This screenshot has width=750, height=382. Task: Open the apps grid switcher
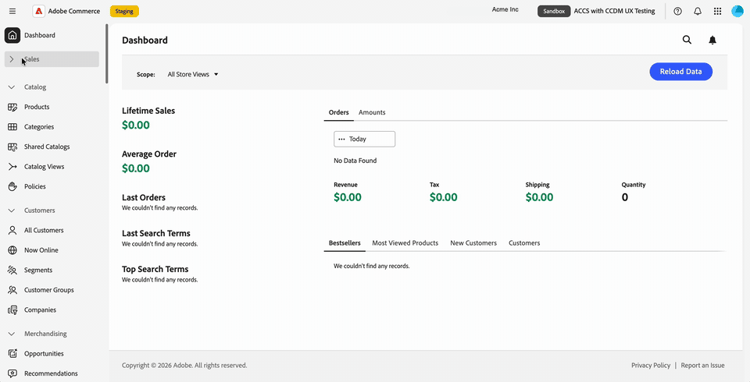(717, 11)
